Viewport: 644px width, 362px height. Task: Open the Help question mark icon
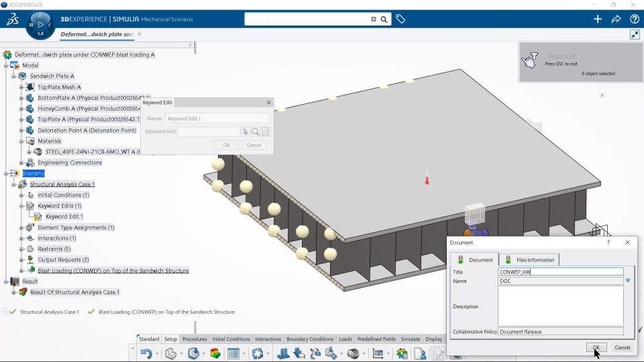[635, 19]
